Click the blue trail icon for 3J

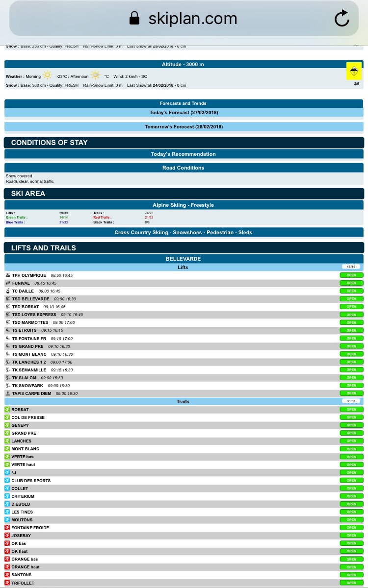point(7,472)
